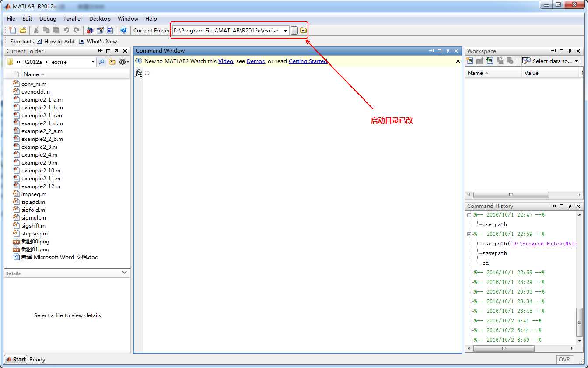This screenshot has width=588, height=368.
Task: Open the Parallel menu
Action: [73, 19]
